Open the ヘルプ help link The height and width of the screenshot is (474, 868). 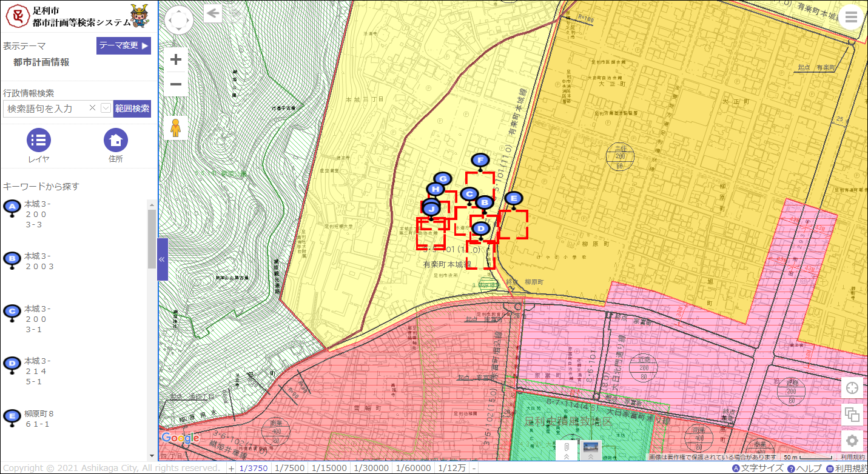tap(804, 468)
